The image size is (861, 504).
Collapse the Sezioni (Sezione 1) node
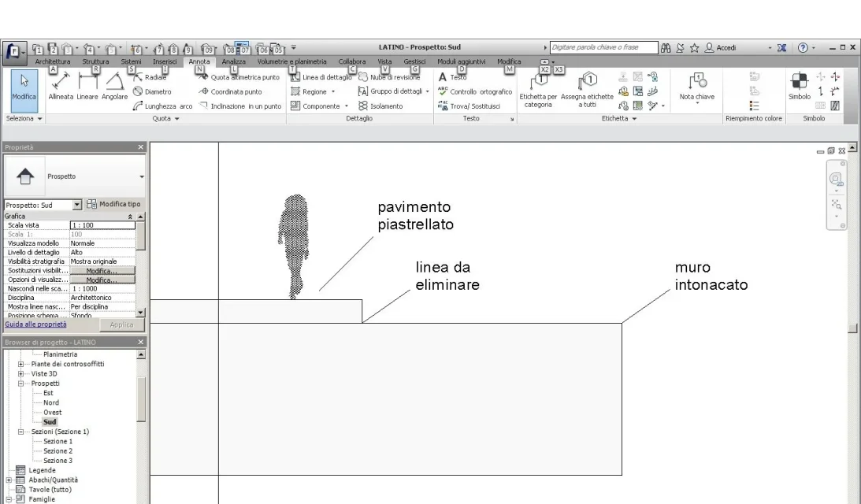[x=20, y=432]
